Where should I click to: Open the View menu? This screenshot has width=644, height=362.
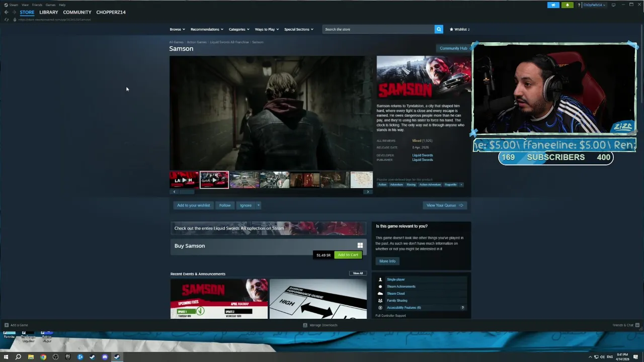pyautogui.click(x=25, y=5)
